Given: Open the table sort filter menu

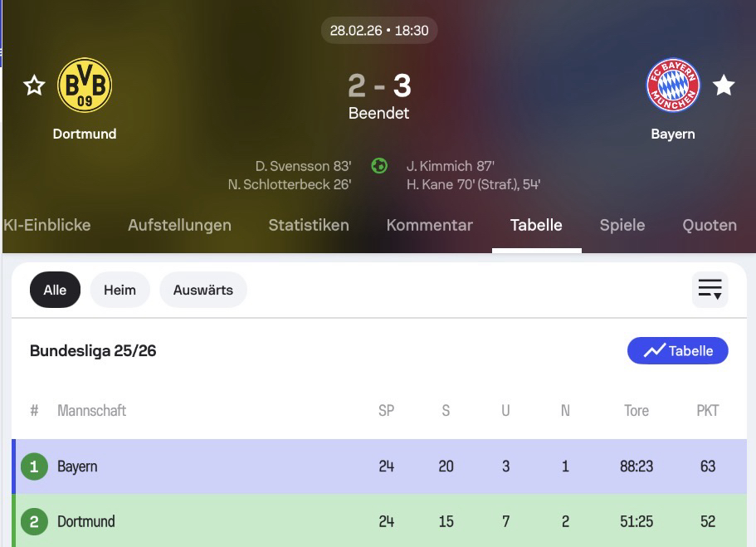Looking at the screenshot, I should [710, 290].
